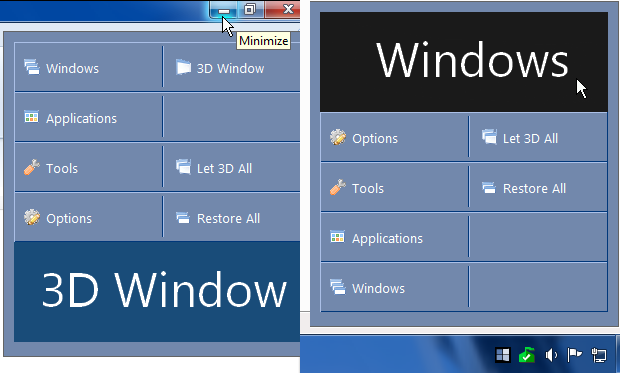Screen dimensions: 620x373
Task: Click the Restore All icon in right panel
Action: coord(489,187)
